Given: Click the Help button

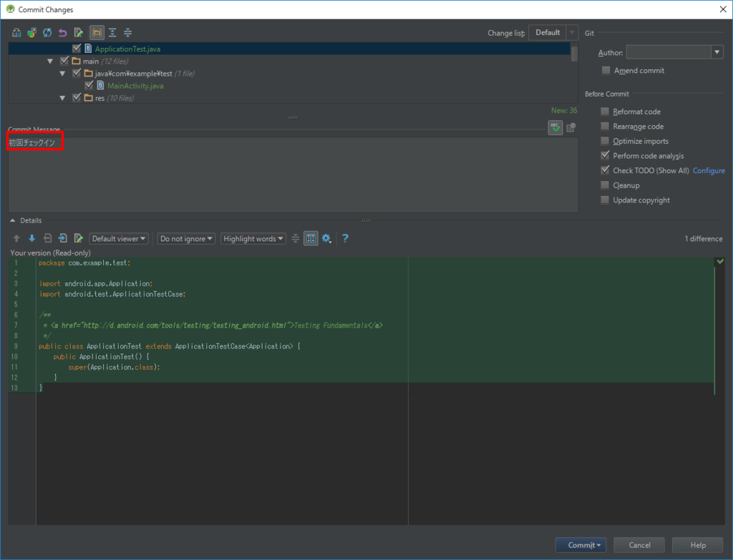Looking at the screenshot, I should pos(698,545).
